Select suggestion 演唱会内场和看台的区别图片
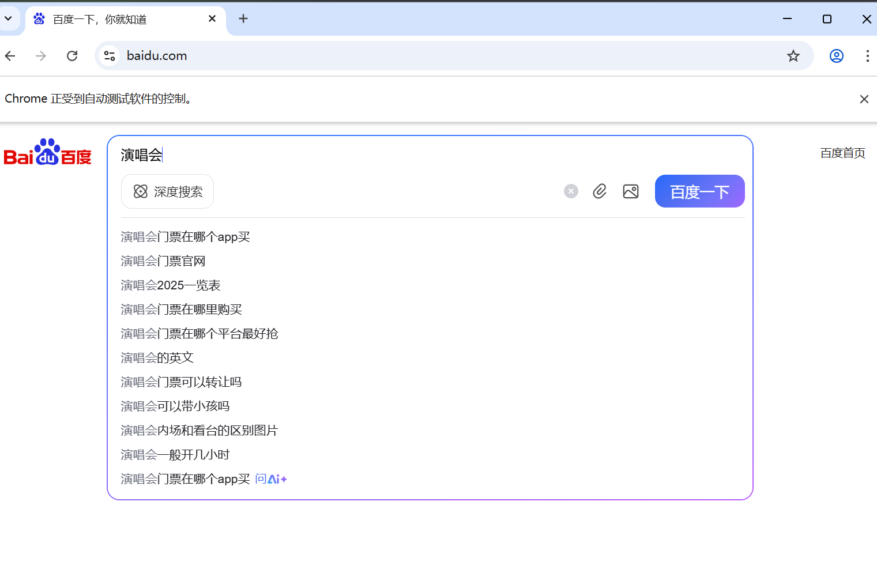 [x=200, y=431]
